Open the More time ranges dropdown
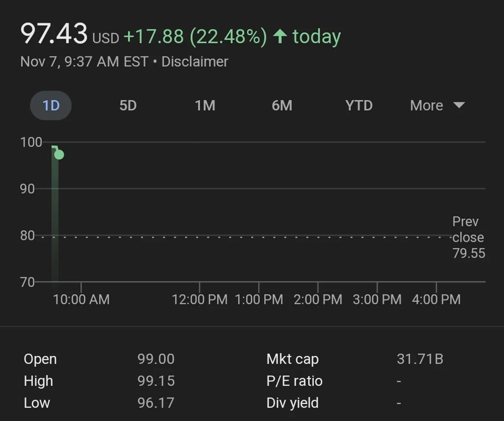Viewport: 504px width, 421px height. pyautogui.click(x=427, y=105)
